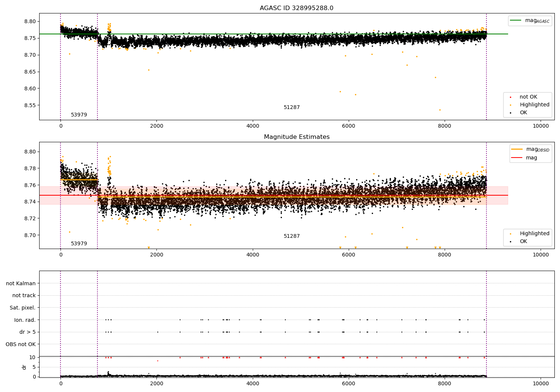Click OBSID label 53979 in top plot
Viewport: 560px width, 392px height.
point(79,115)
